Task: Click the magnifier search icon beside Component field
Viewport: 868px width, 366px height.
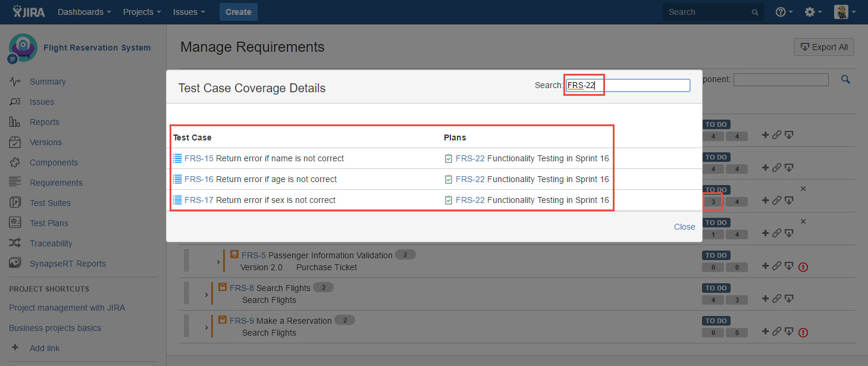Action: 845,79
